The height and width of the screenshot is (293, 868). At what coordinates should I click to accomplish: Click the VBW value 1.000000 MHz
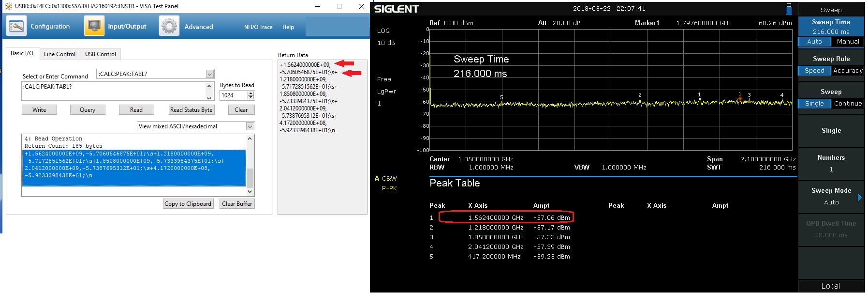(624, 168)
